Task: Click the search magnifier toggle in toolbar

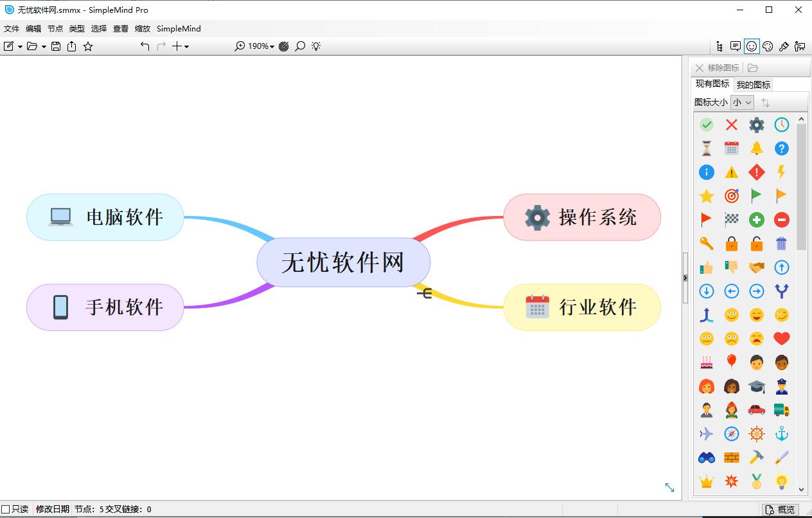Action: pyautogui.click(x=299, y=46)
